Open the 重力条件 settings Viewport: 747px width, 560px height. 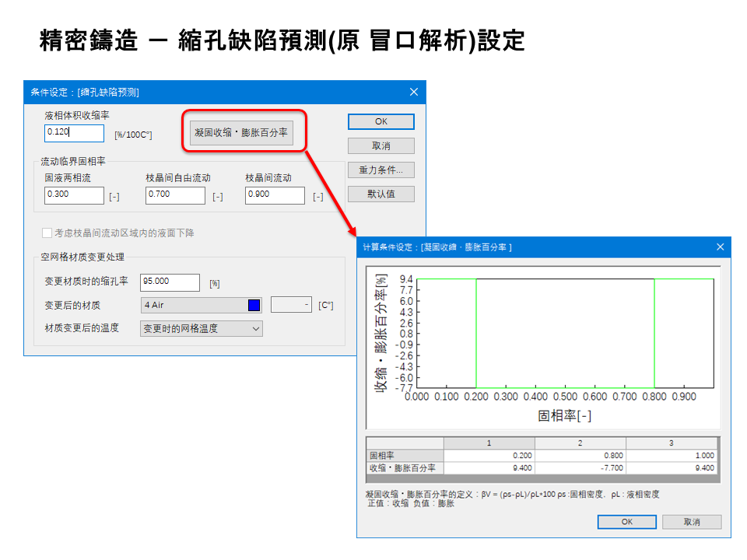[x=381, y=170]
